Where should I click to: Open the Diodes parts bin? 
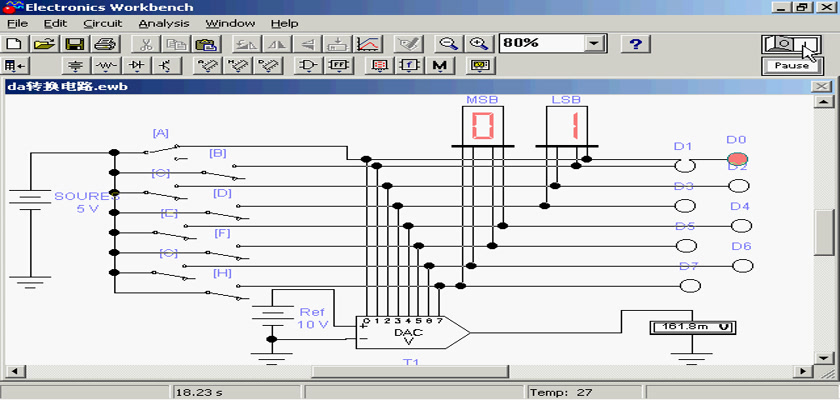(x=137, y=66)
